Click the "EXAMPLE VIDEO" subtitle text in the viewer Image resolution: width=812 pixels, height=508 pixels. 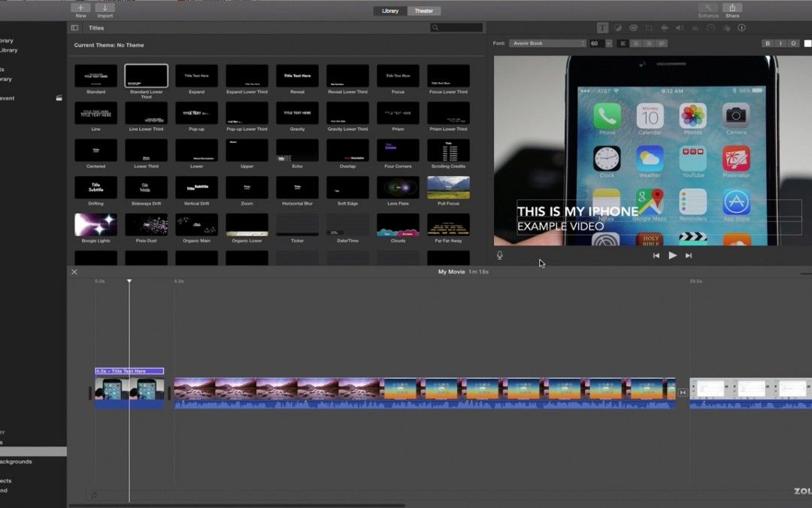pyautogui.click(x=560, y=227)
